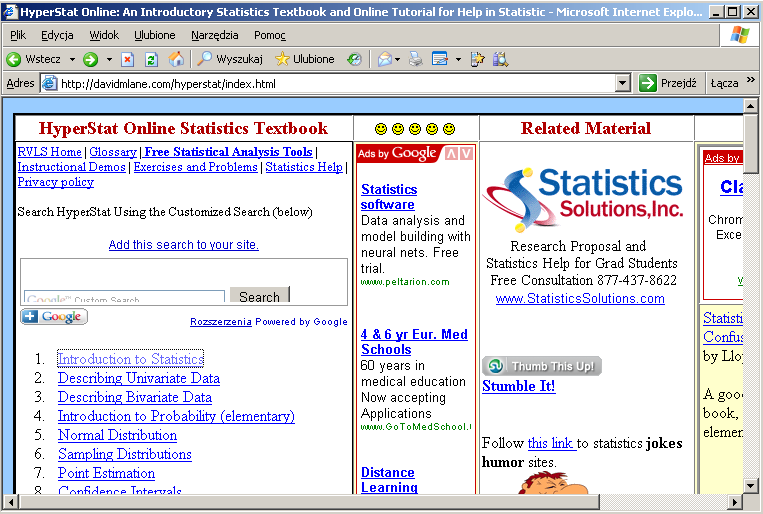Screen dimensions: 763x514
Task: Open the Instructional Demos link
Action: click(72, 167)
